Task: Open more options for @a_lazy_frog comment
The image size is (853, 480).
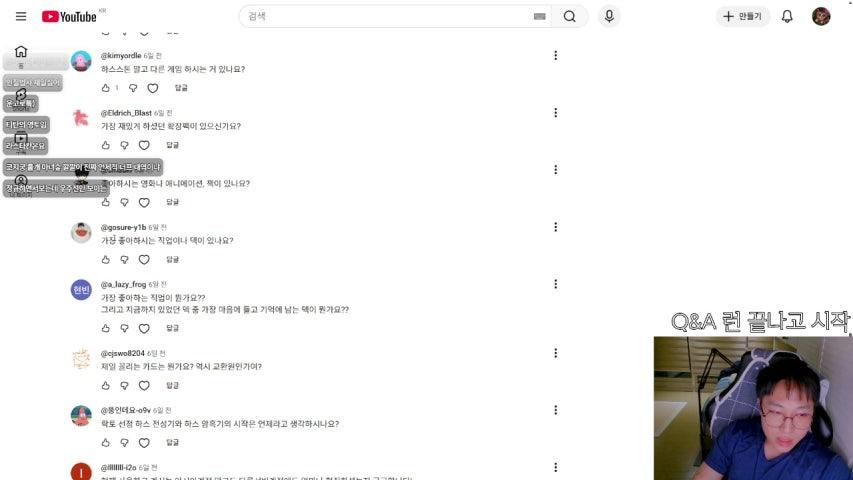Action: (x=555, y=284)
